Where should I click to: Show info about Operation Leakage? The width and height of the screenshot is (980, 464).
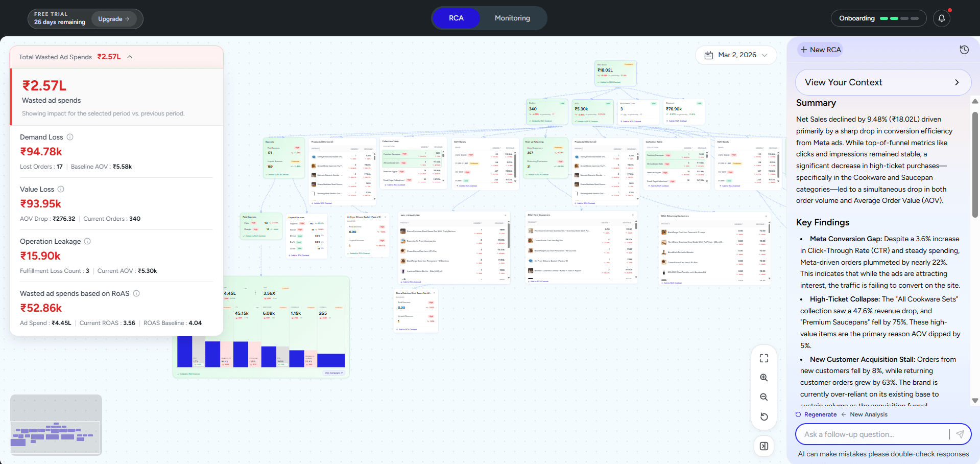[x=87, y=241]
